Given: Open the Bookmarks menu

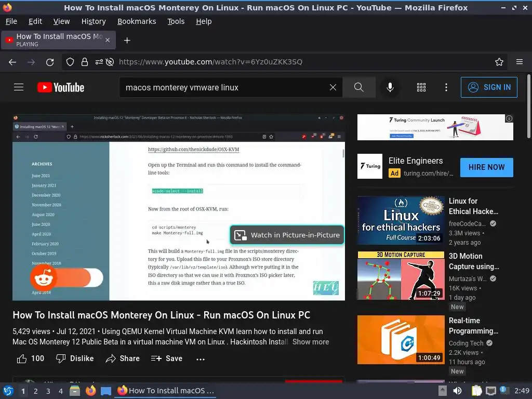Looking at the screenshot, I should click(x=137, y=21).
